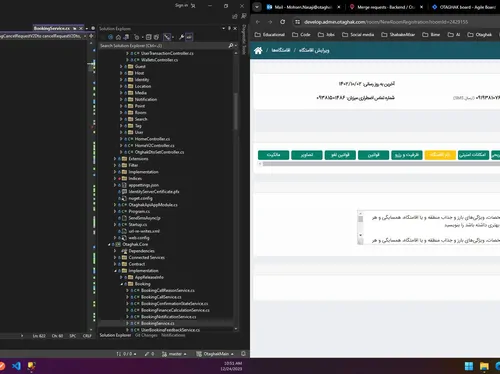500x374 pixels.
Task: Click the push/pull 0/0 indicator in status bar
Action: (126, 354)
